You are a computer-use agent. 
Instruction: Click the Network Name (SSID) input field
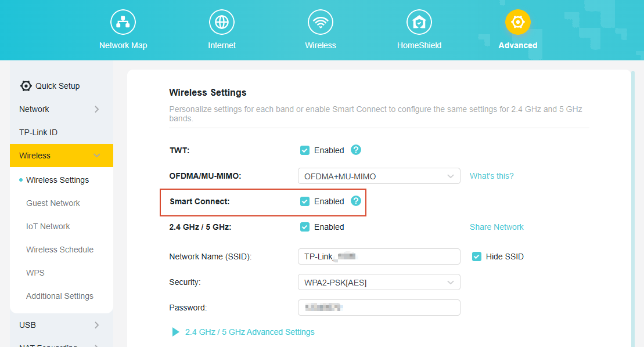point(379,256)
